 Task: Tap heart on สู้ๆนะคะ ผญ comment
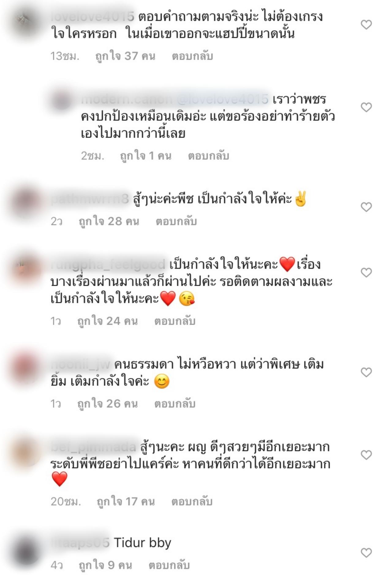click(x=366, y=455)
